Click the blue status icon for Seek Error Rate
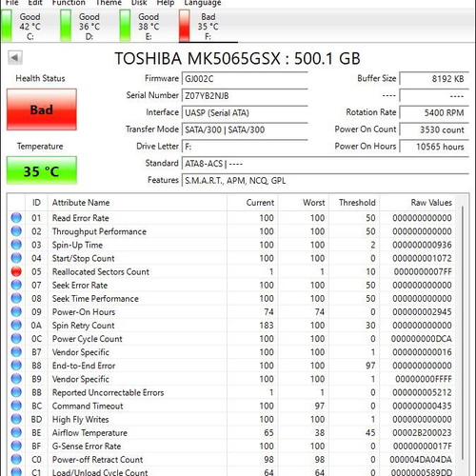Screen dimensions: 476x476 click(x=16, y=285)
